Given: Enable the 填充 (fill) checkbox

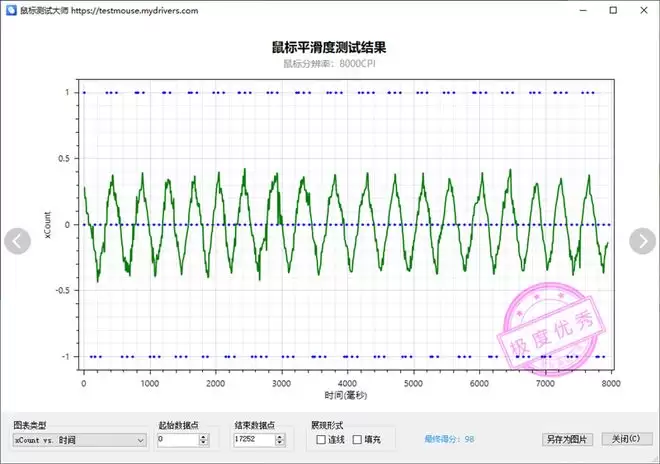Looking at the screenshot, I should pyautogui.click(x=357, y=439).
